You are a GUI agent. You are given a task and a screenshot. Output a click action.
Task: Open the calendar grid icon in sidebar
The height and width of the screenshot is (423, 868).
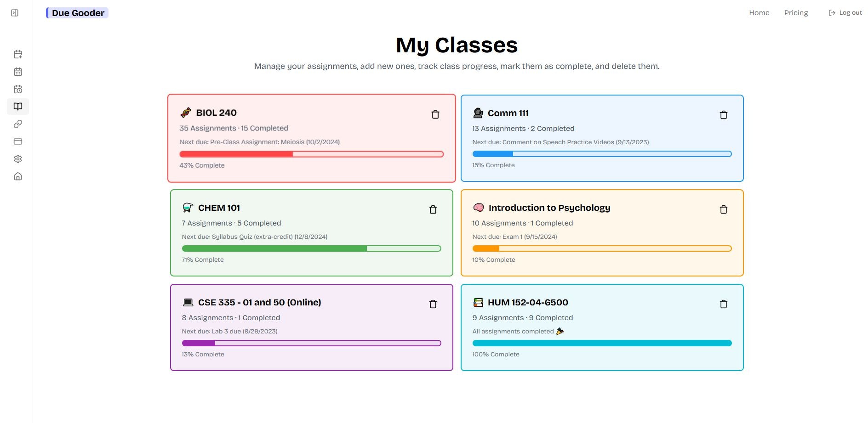pyautogui.click(x=18, y=72)
